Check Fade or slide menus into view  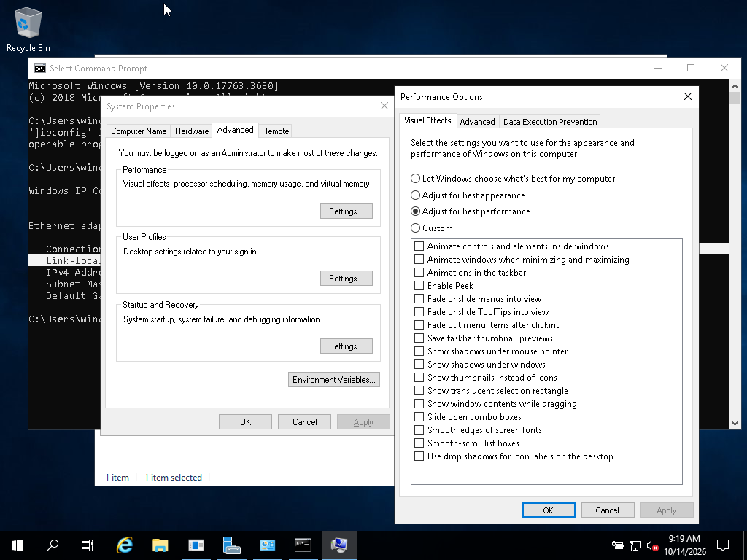pyautogui.click(x=419, y=298)
